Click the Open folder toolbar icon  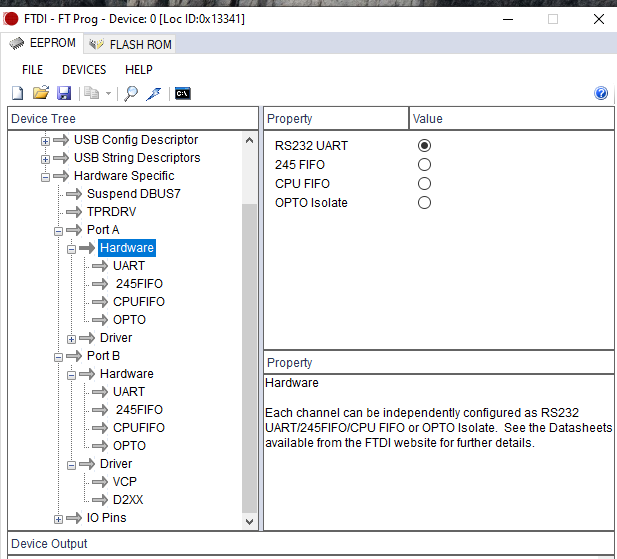click(x=41, y=93)
